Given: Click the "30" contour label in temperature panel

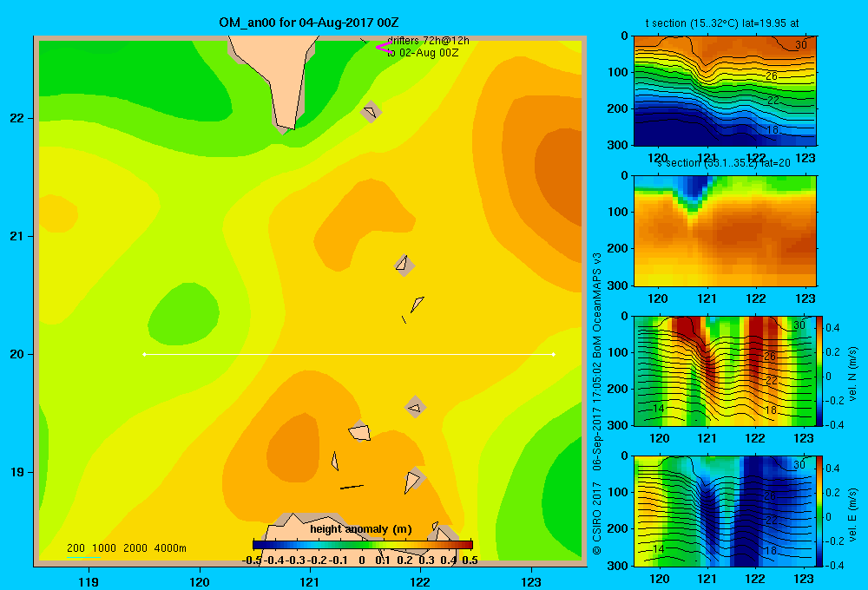Looking at the screenshot, I should click(x=801, y=45).
